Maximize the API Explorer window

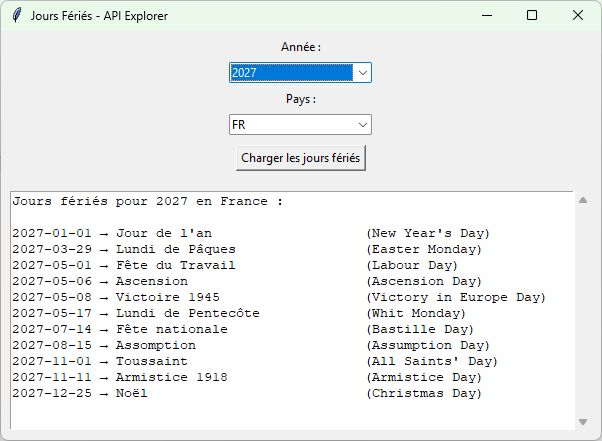click(x=532, y=16)
